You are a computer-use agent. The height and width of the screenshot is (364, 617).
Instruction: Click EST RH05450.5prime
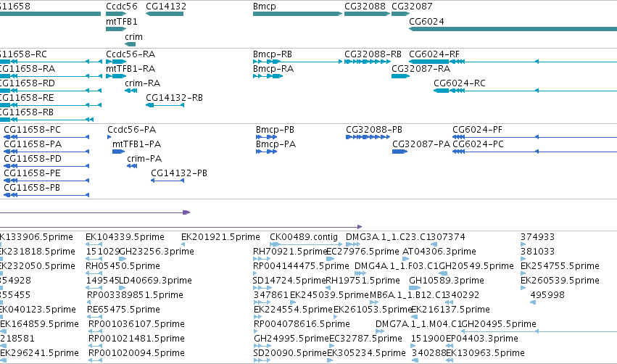point(123,266)
